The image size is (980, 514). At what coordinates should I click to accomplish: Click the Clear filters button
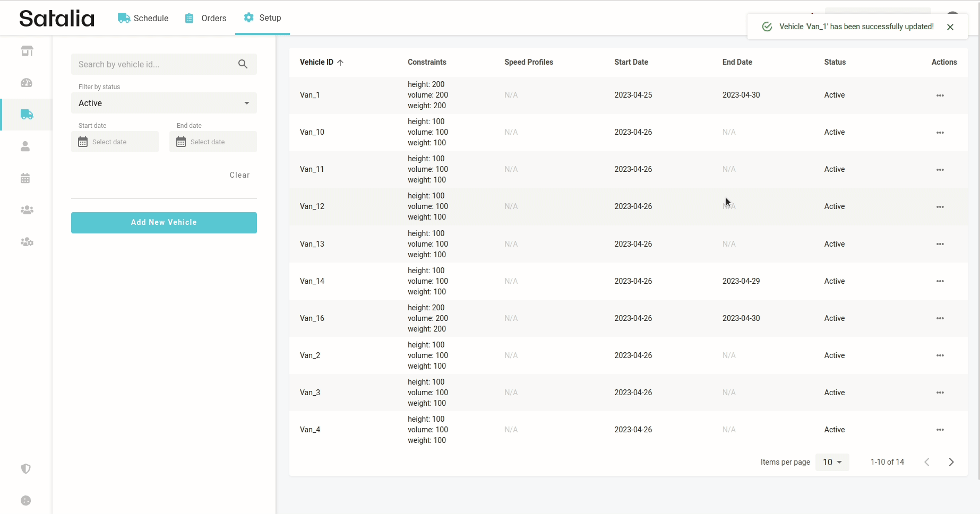(239, 175)
